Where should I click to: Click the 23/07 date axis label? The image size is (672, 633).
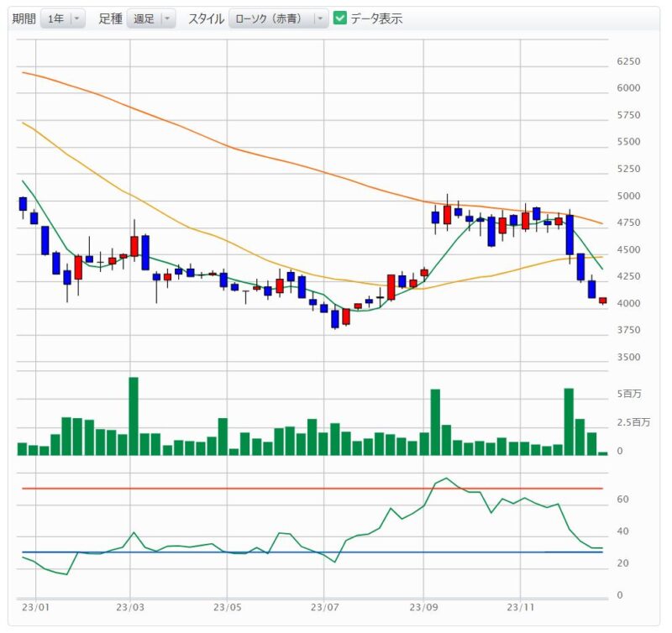point(324,607)
